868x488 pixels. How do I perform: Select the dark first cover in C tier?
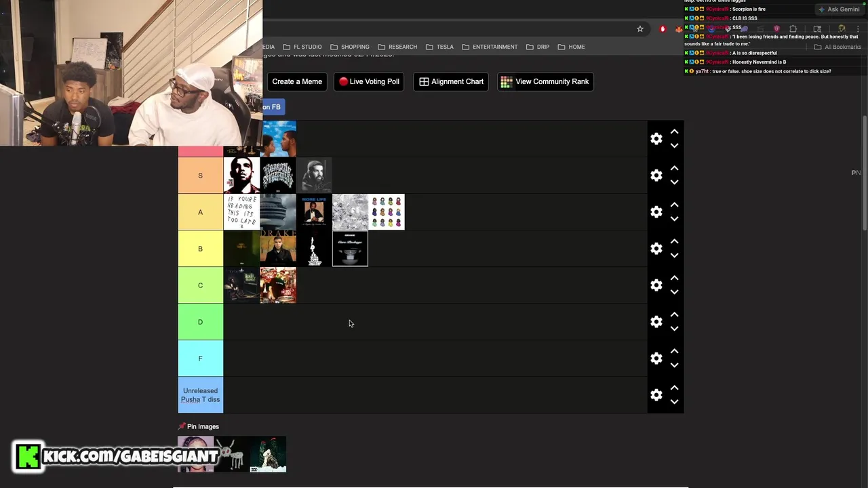[241, 285]
